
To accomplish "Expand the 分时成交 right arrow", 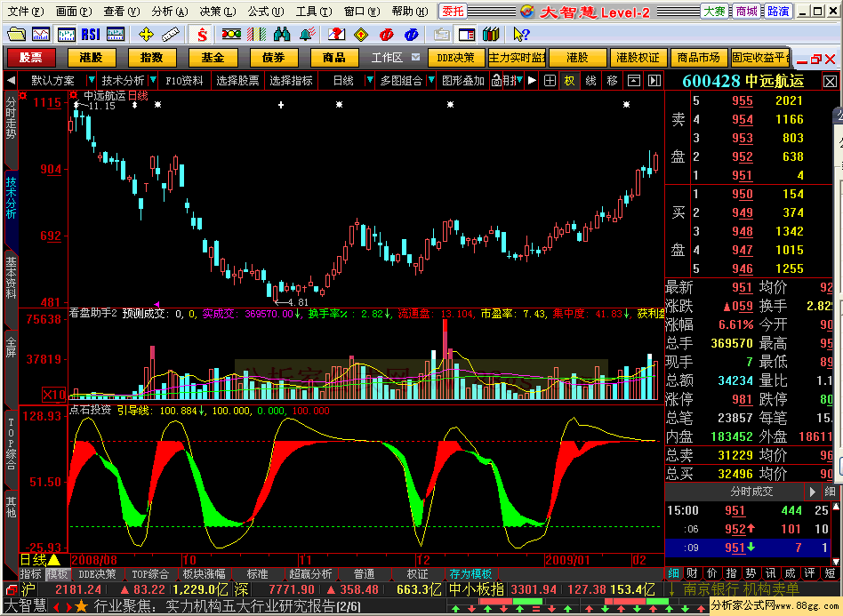I will (813, 492).
